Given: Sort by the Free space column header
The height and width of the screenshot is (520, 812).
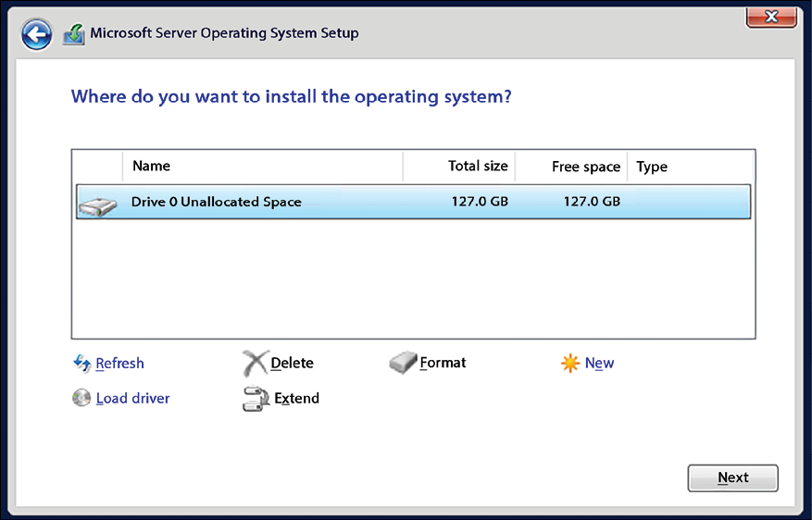Looking at the screenshot, I should (571, 167).
